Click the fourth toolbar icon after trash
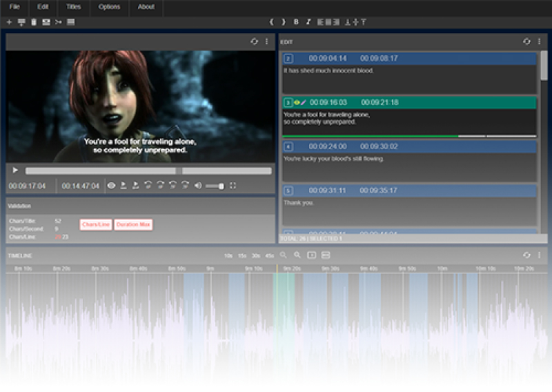 click(x=46, y=22)
